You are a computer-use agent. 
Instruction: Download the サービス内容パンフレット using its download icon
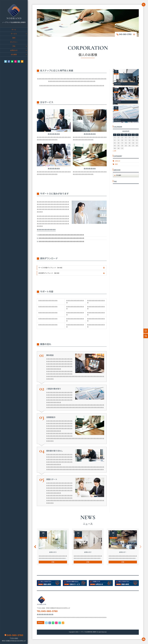pyautogui.click(x=104, y=268)
